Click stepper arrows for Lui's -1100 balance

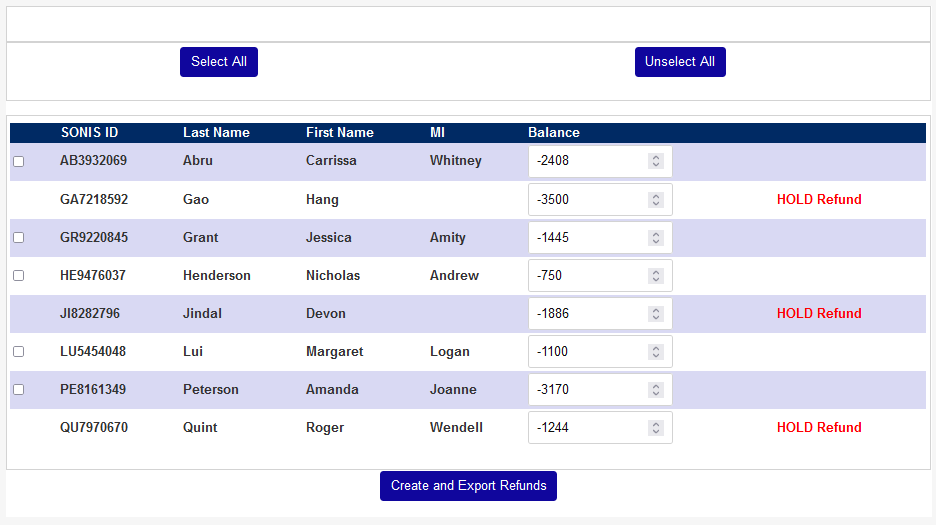tap(655, 351)
